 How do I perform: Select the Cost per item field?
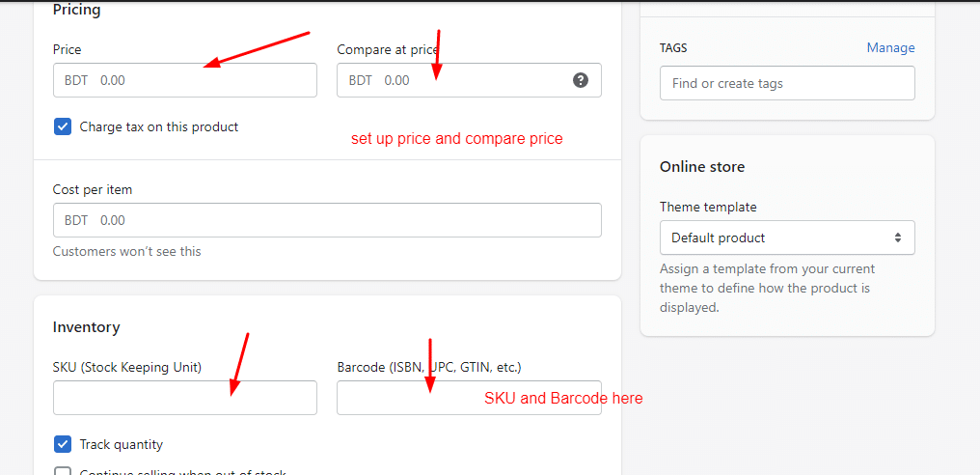327,220
